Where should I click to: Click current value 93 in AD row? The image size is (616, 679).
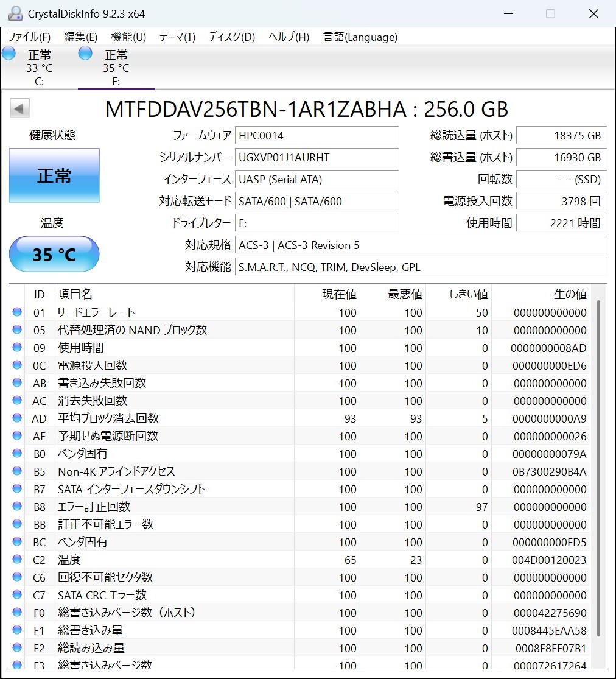click(x=350, y=419)
